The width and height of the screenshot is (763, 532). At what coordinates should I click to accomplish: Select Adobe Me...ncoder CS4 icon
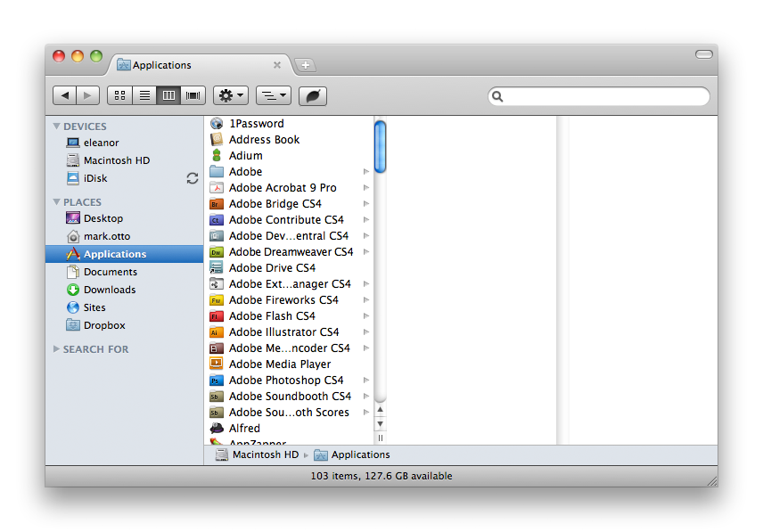coord(217,348)
